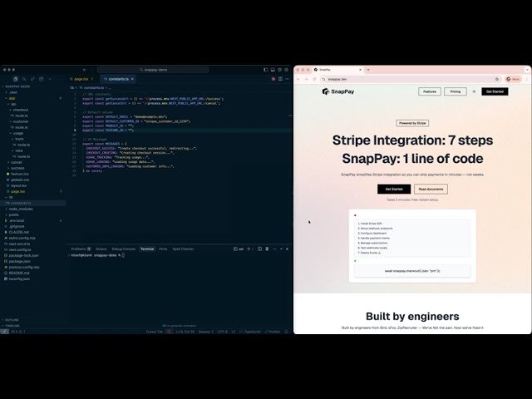This screenshot has width=532, height=399.
Task: Kill terminal with the trash icon
Action: tap(267, 249)
